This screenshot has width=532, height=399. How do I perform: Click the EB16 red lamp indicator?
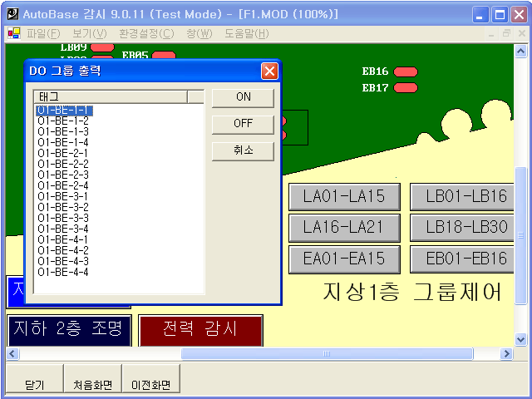tap(406, 71)
